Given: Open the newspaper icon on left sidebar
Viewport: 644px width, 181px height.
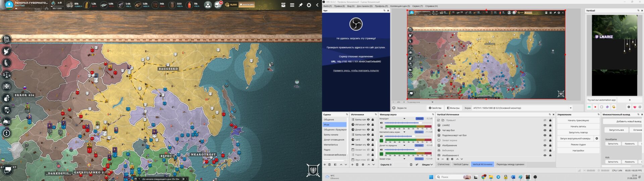Looking at the screenshot, I should pos(6,39).
